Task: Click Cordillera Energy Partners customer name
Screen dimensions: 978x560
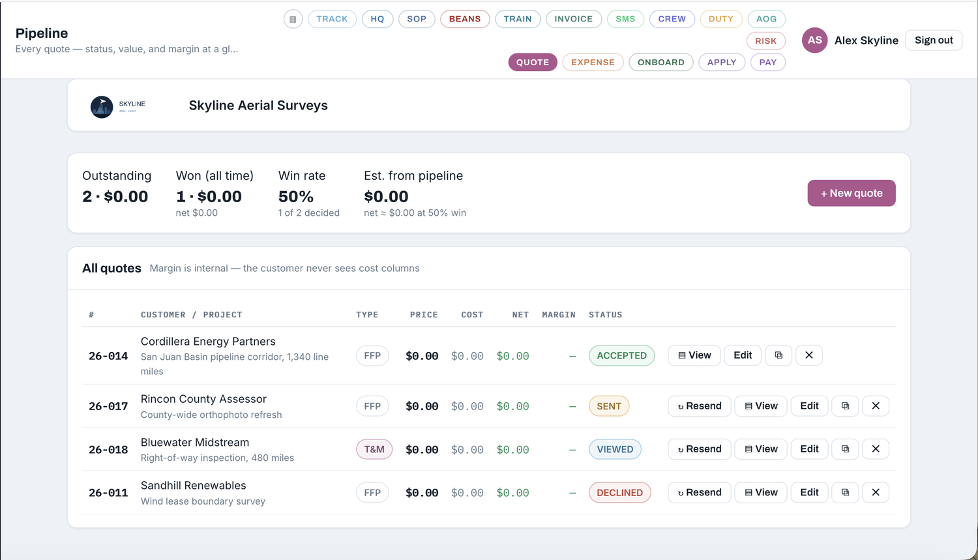Action: tap(208, 342)
